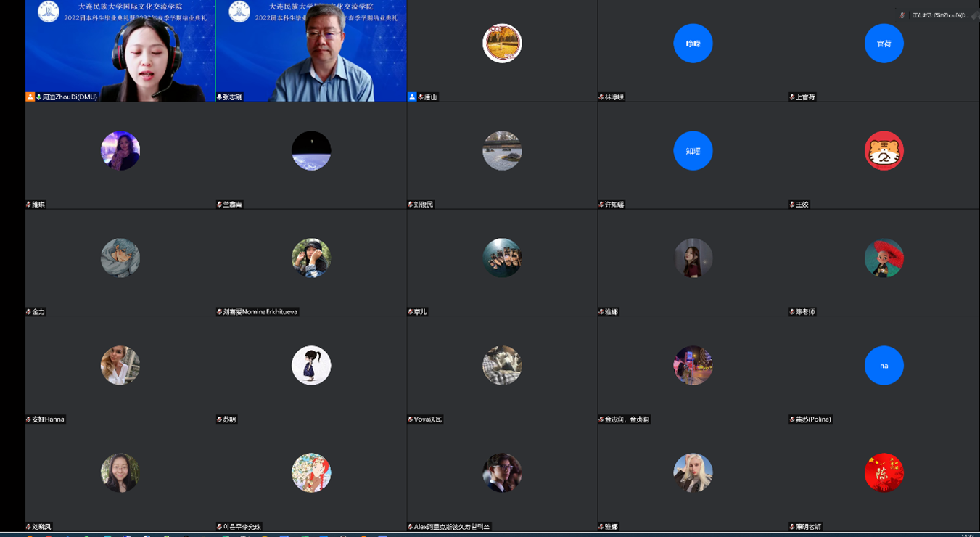Click muted mic icon beside Hanna's name
Viewport: 980px width, 537px height.
click(x=29, y=419)
